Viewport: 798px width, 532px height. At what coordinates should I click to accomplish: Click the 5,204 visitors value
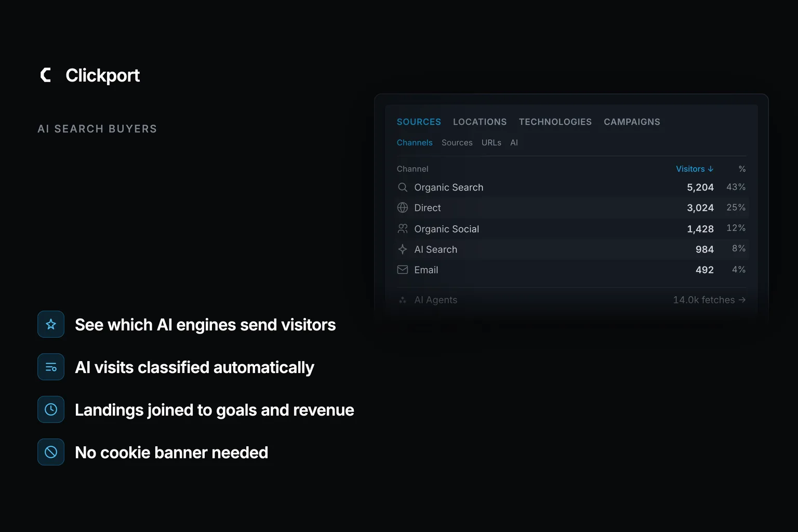pos(700,187)
